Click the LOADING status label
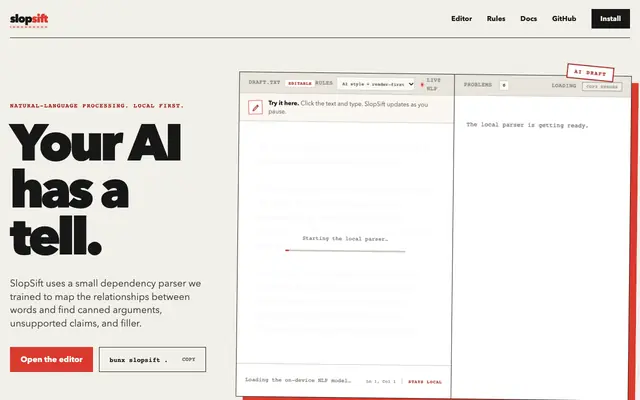This screenshot has height=400, width=640. (x=563, y=86)
